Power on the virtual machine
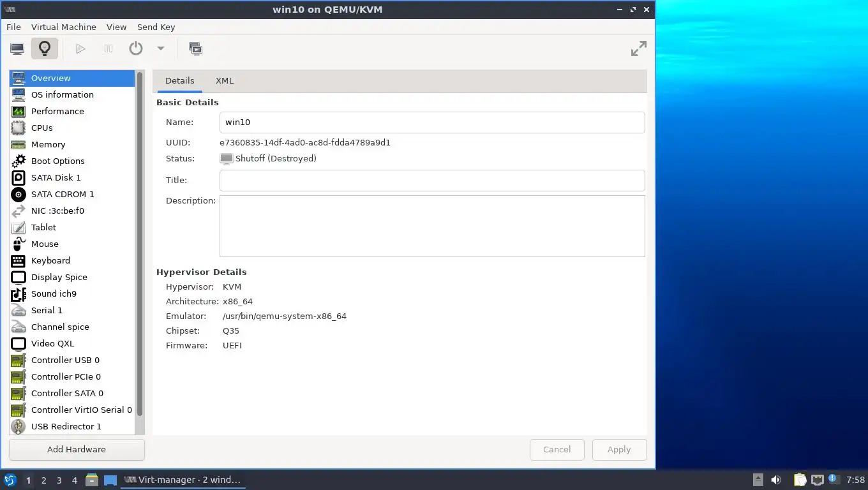This screenshot has height=490, width=868. (80, 48)
